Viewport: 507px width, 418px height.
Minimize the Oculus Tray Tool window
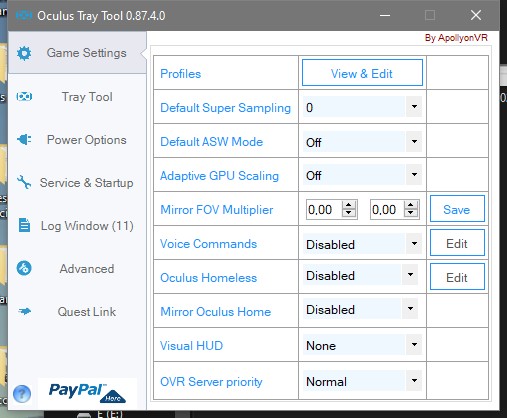coord(385,15)
